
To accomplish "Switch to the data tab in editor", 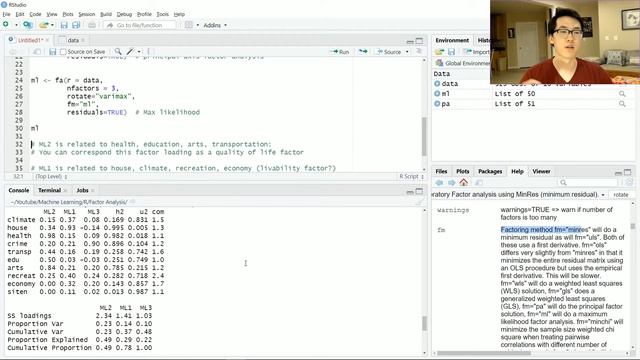I will (73, 40).
